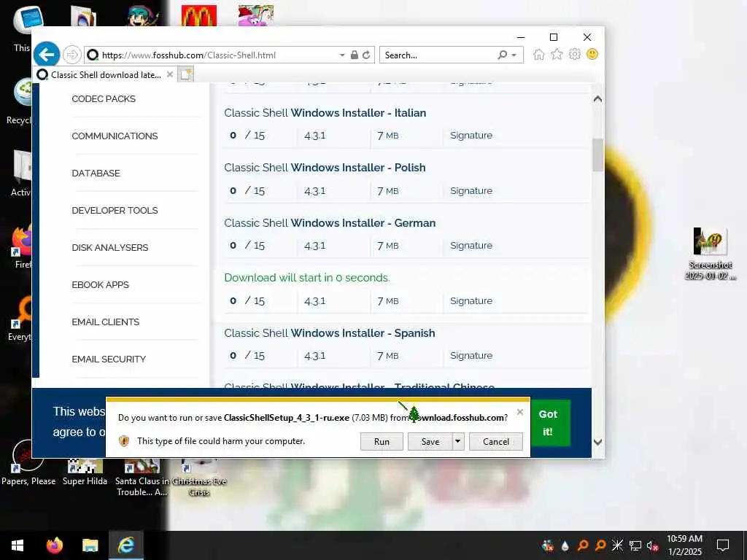747x560 pixels.
Task: Open DATABASE category
Action: 96,173
